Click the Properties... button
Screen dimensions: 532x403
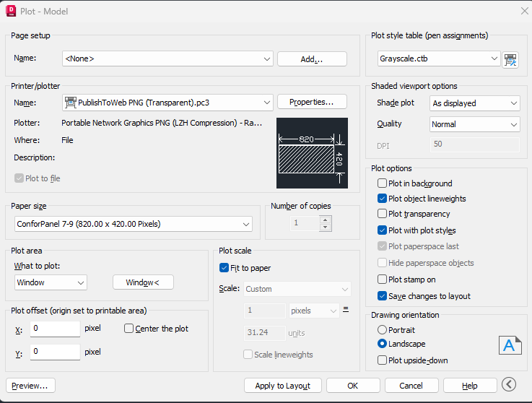point(312,102)
